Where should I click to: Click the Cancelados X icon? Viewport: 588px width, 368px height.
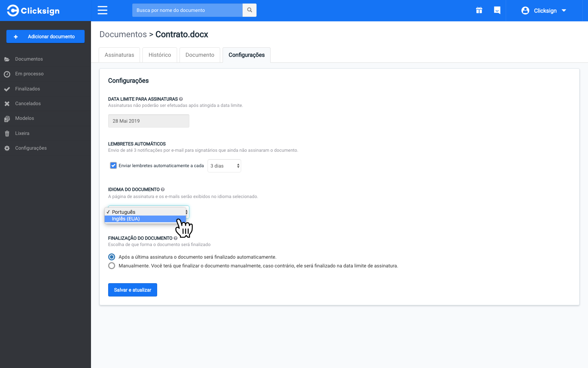[x=7, y=104]
